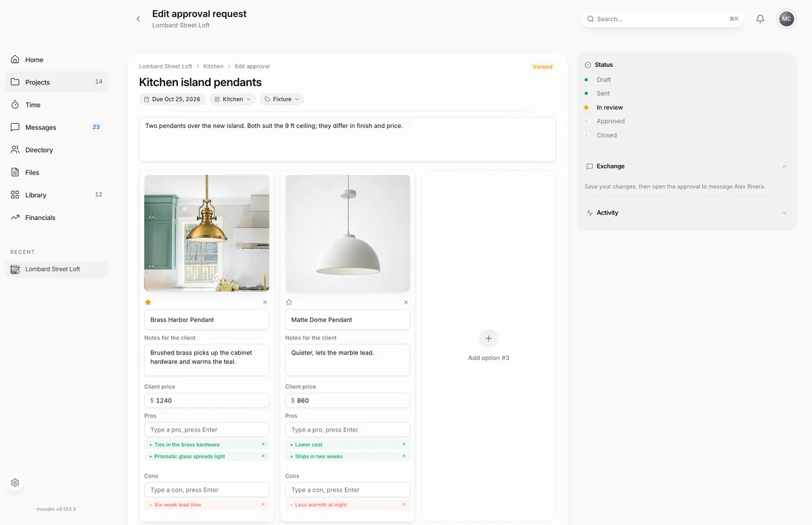The width and height of the screenshot is (812, 525).
Task: Open the Kitchen room dropdown
Action: pyautogui.click(x=233, y=99)
